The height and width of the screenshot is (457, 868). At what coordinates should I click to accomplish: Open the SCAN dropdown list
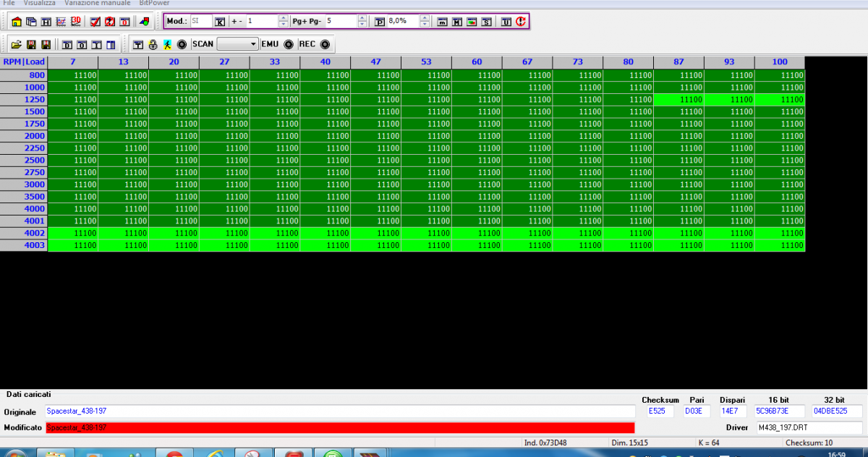[237, 44]
